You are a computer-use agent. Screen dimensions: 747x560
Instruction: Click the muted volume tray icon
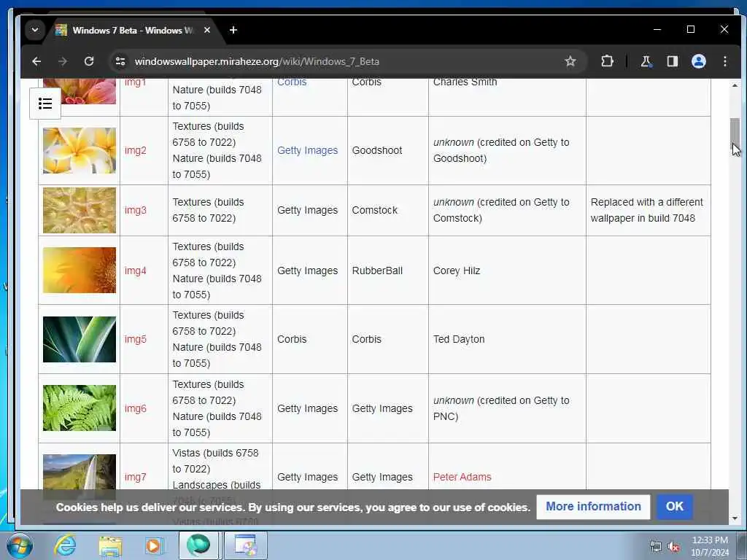673,547
